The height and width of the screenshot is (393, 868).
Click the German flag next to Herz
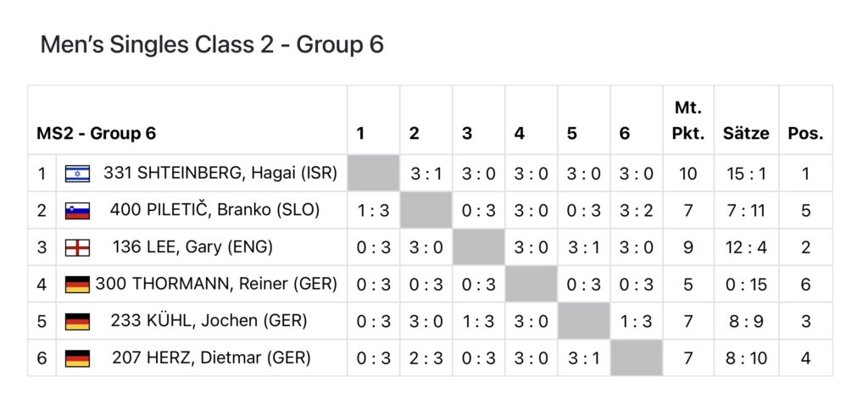[x=77, y=358]
